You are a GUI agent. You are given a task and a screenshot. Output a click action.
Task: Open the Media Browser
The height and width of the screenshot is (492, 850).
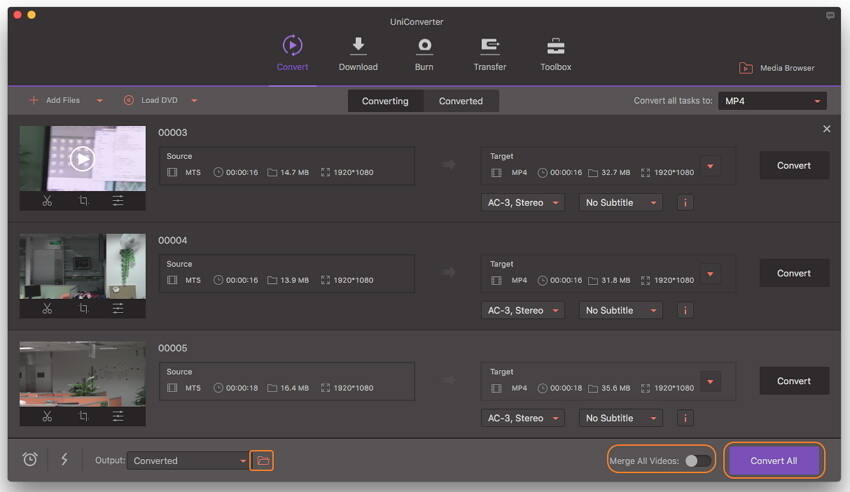click(x=776, y=68)
